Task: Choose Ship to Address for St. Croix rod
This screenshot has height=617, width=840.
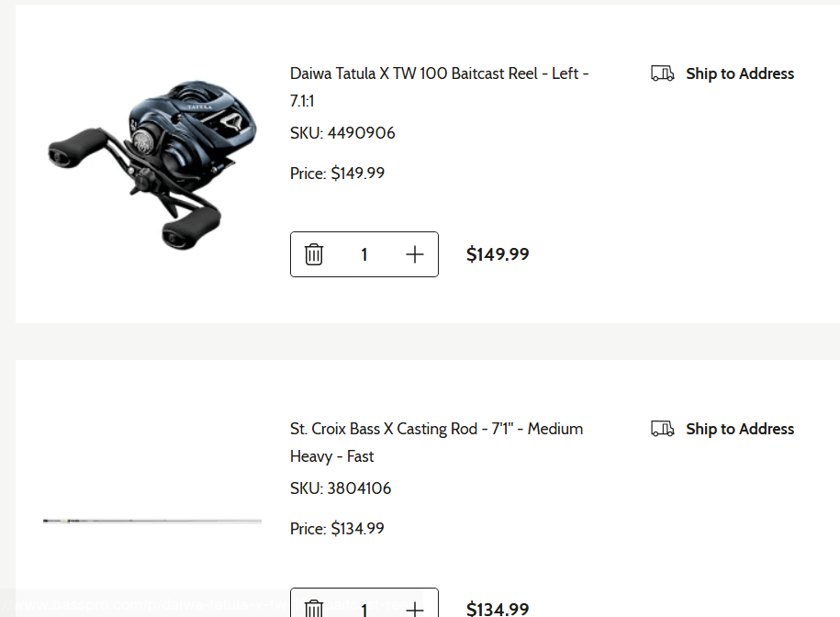Action: [739, 429]
